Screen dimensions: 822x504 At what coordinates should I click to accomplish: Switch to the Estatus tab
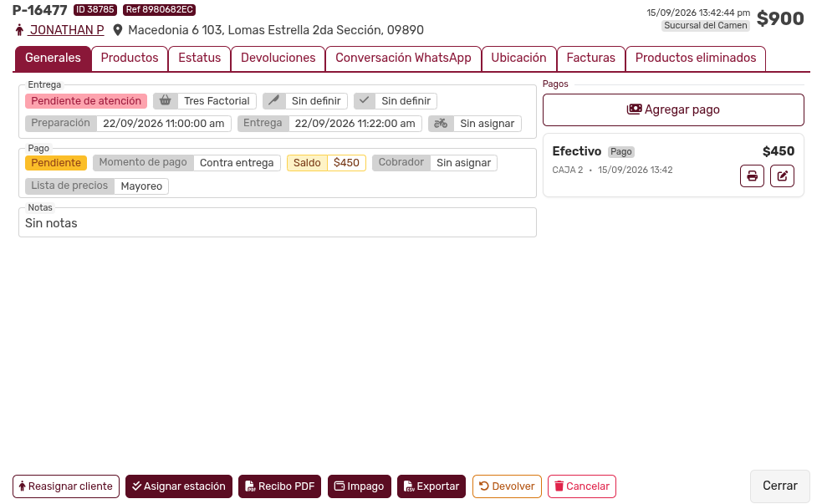coord(200,59)
